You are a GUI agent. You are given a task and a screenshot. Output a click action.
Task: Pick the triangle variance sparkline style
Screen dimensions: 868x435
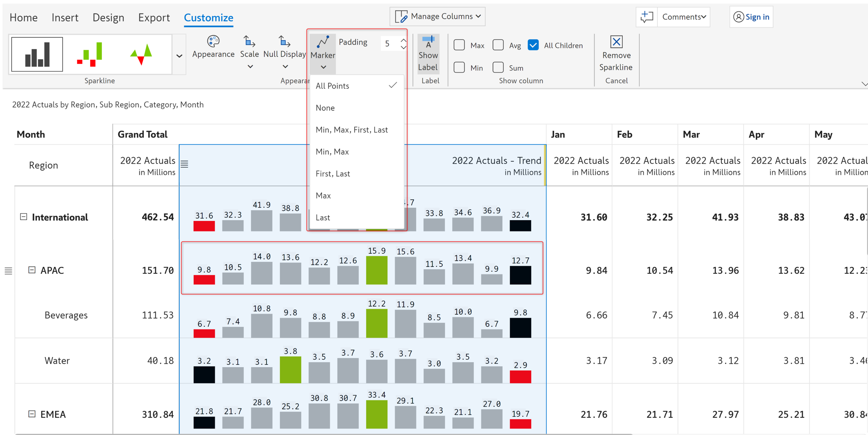click(141, 54)
